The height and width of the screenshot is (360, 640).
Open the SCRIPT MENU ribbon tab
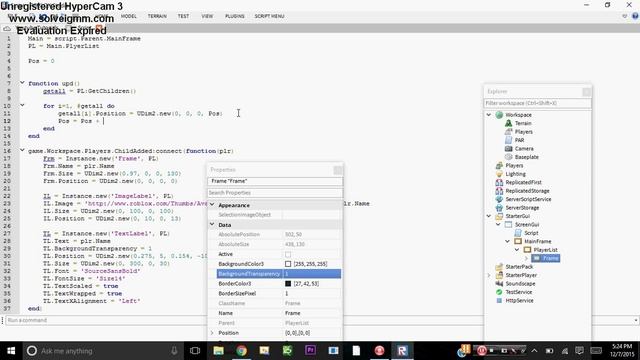[269, 16]
